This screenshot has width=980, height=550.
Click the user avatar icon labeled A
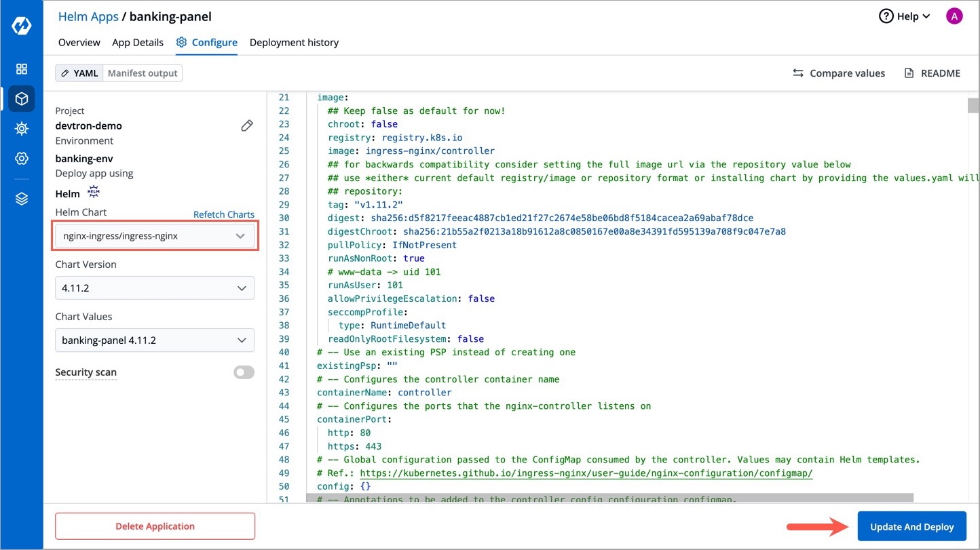tap(954, 16)
